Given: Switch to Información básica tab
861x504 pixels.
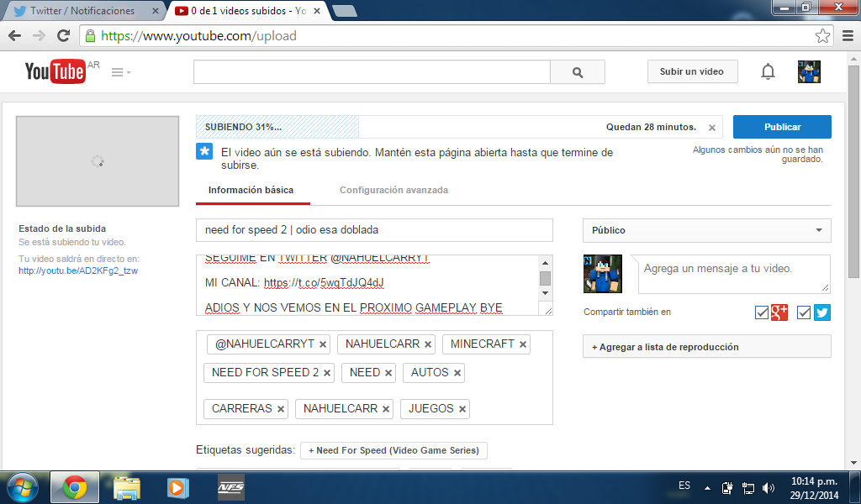Looking at the screenshot, I should (251, 191).
